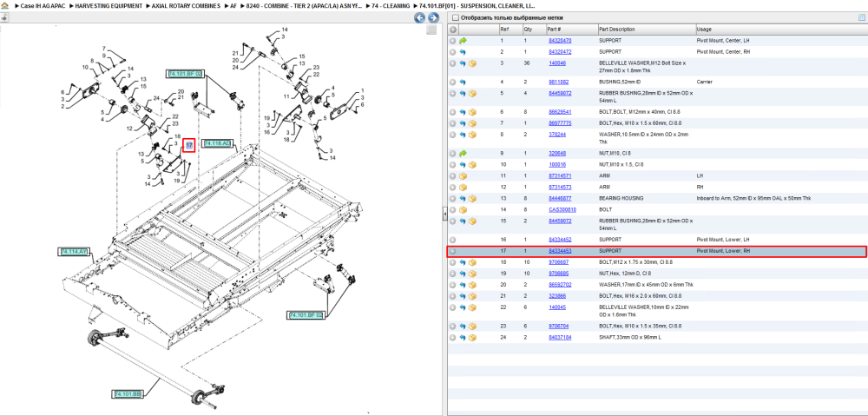Screen dimensions: 868x416
Task: Click blue arrow icon on ref 18 BOLT row
Action: pos(463,262)
